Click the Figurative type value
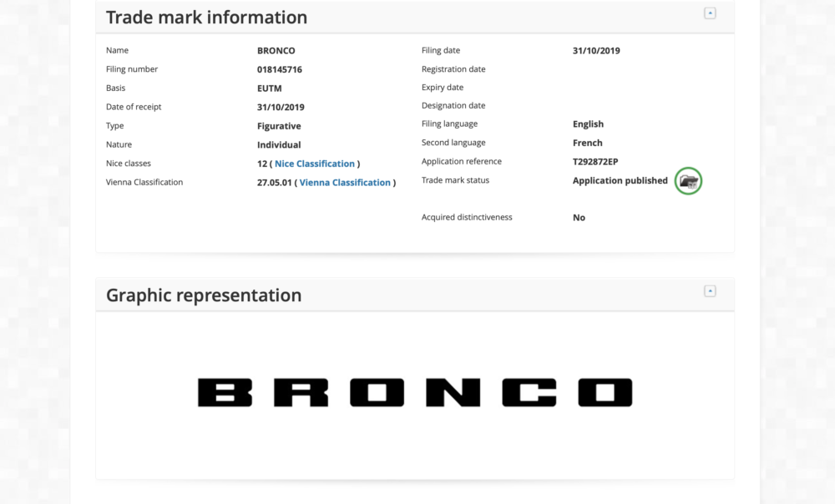835x504 pixels. click(x=279, y=126)
